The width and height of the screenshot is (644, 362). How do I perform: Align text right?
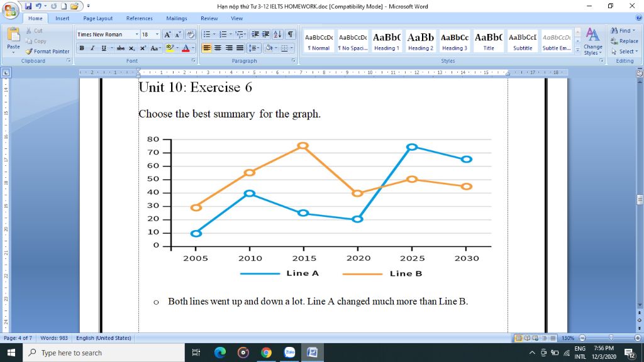pyautogui.click(x=229, y=48)
